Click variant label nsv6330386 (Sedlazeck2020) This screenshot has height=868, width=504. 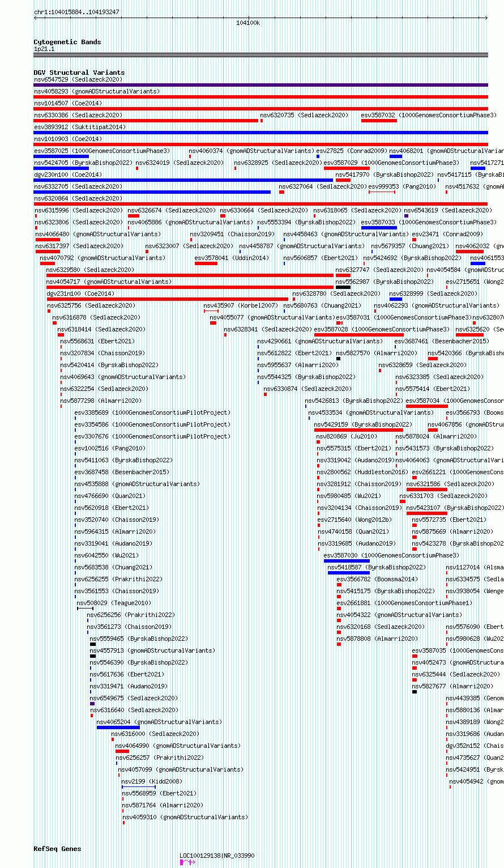click(x=78, y=115)
